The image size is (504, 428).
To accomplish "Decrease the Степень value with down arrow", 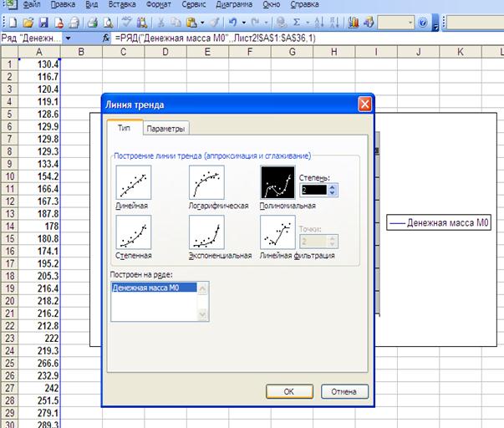I will point(333,192).
